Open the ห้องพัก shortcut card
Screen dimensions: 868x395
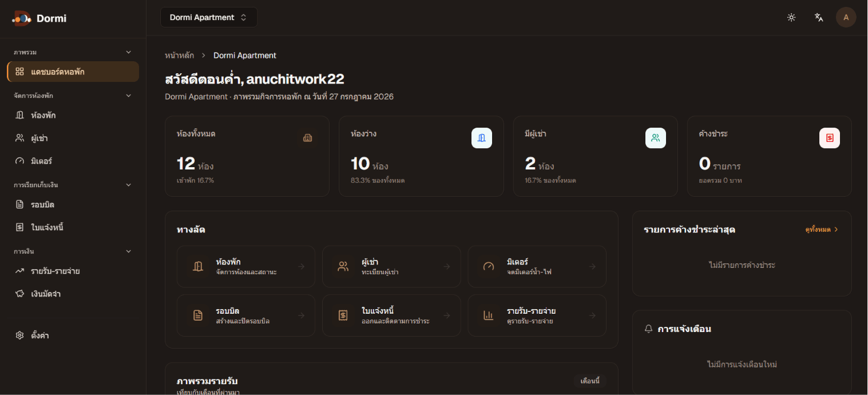[x=246, y=267]
